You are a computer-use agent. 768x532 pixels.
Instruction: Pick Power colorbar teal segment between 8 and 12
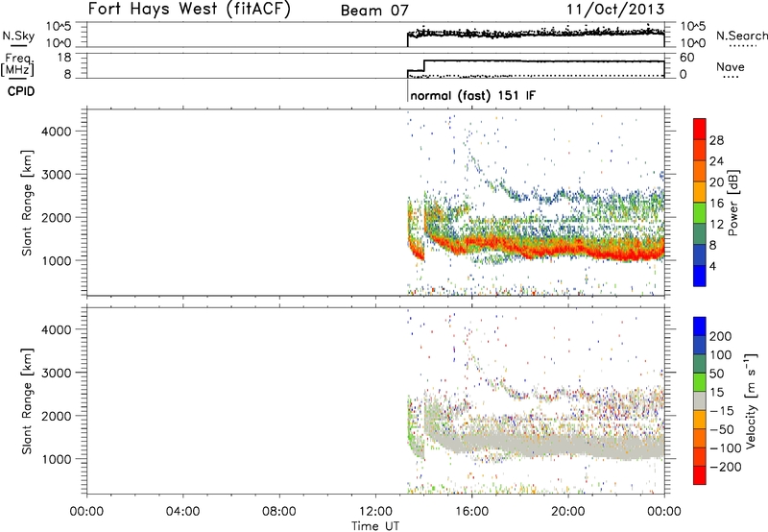point(700,234)
